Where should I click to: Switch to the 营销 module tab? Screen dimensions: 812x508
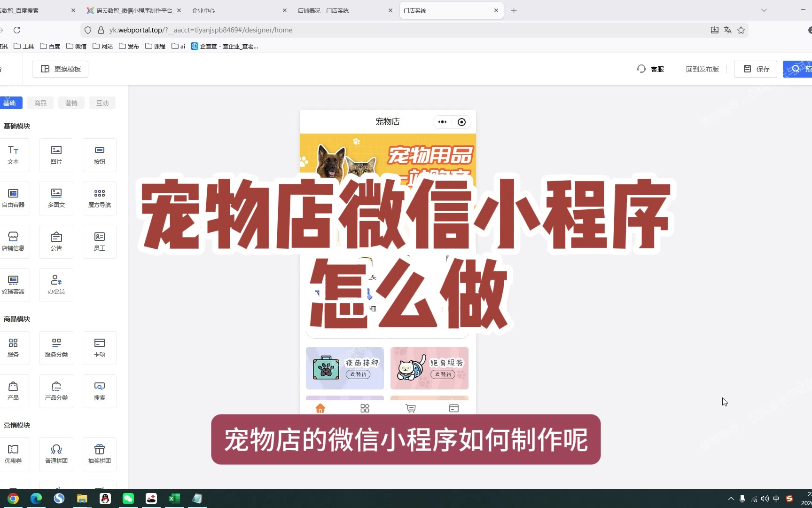[x=71, y=103]
